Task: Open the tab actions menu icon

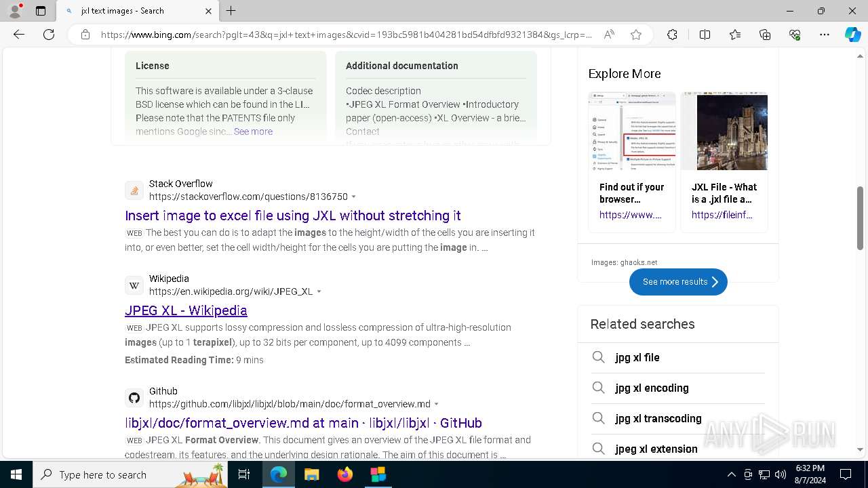Action: [41, 11]
